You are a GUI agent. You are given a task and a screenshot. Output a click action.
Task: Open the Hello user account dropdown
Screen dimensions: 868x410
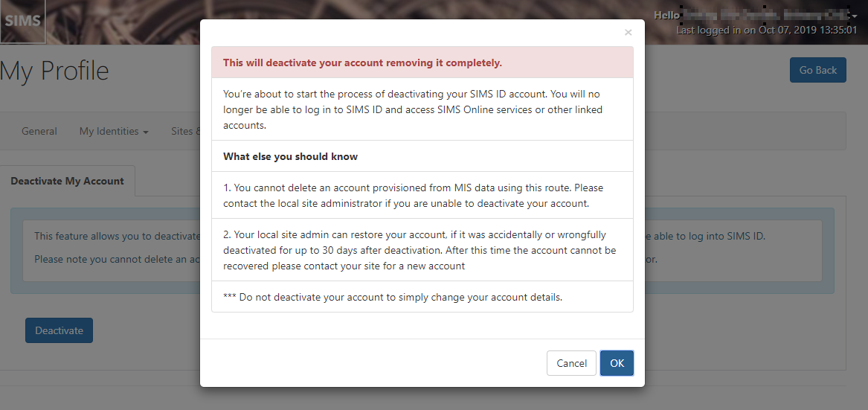pyautogui.click(x=756, y=16)
